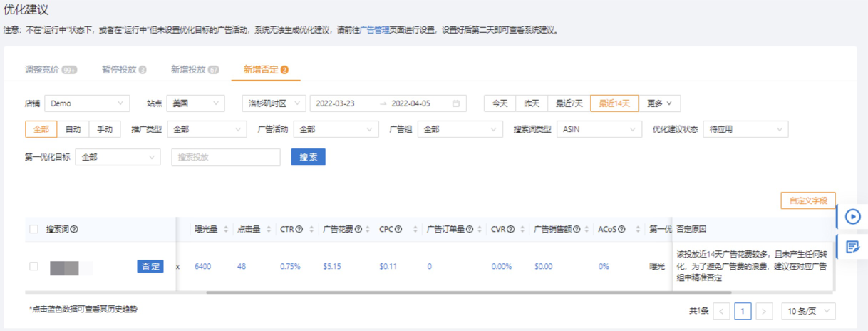868x331 pixels.
Task: Open the date range calendar icon
Action: point(456,103)
